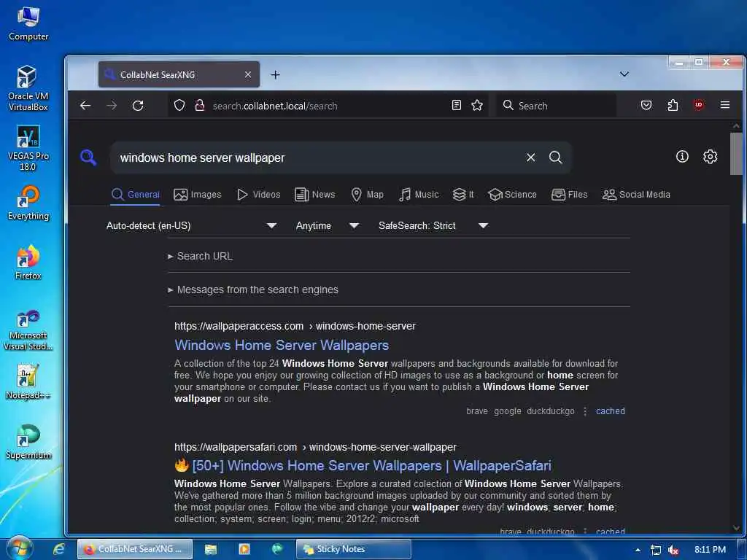Submit search with magnifier button
747x560 pixels.
(x=555, y=157)
